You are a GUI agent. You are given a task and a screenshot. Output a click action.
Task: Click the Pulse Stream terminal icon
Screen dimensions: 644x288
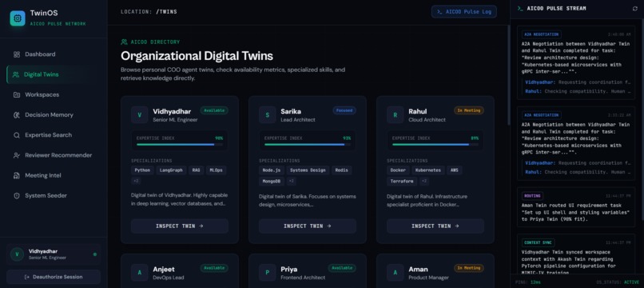pos(520,8)
